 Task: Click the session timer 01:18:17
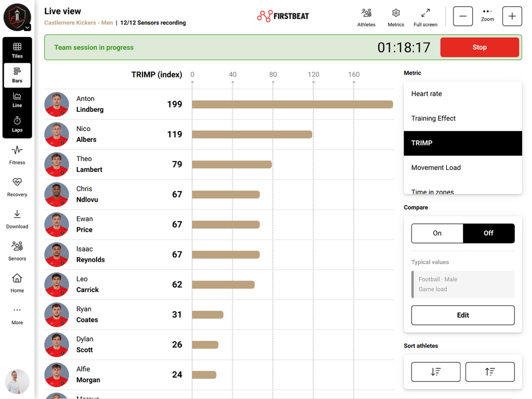click(x=404, y=47)
